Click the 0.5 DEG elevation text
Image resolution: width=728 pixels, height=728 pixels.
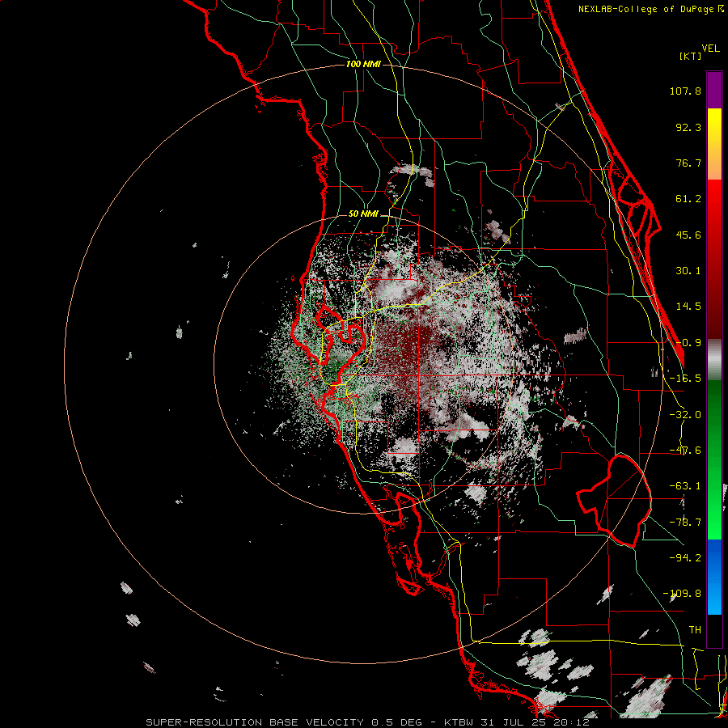click(x=396, y=722)
